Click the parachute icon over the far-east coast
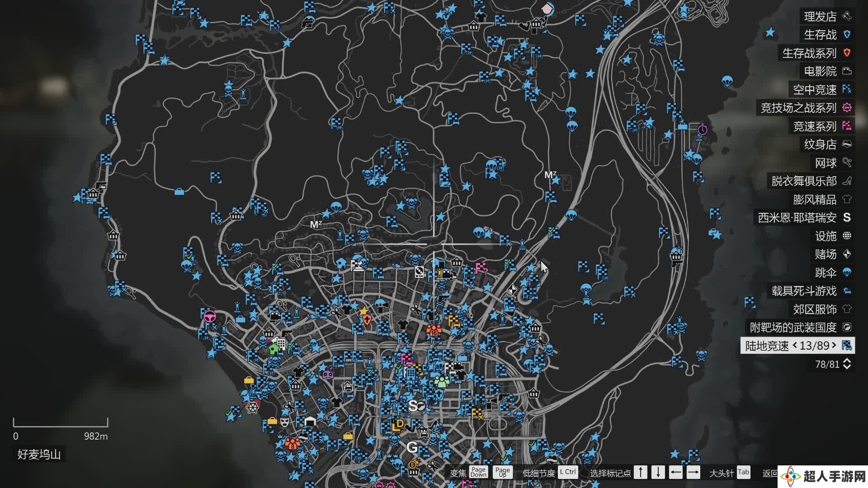 coord(727,81)
